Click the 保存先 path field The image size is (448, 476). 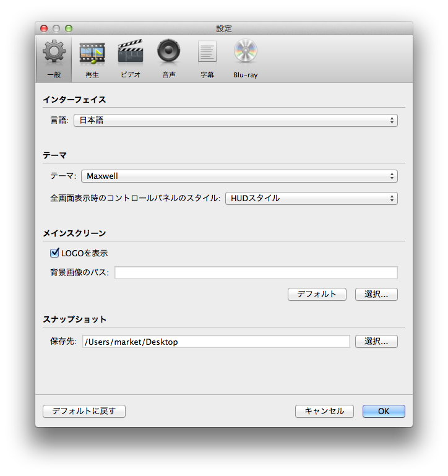[216, 342]
